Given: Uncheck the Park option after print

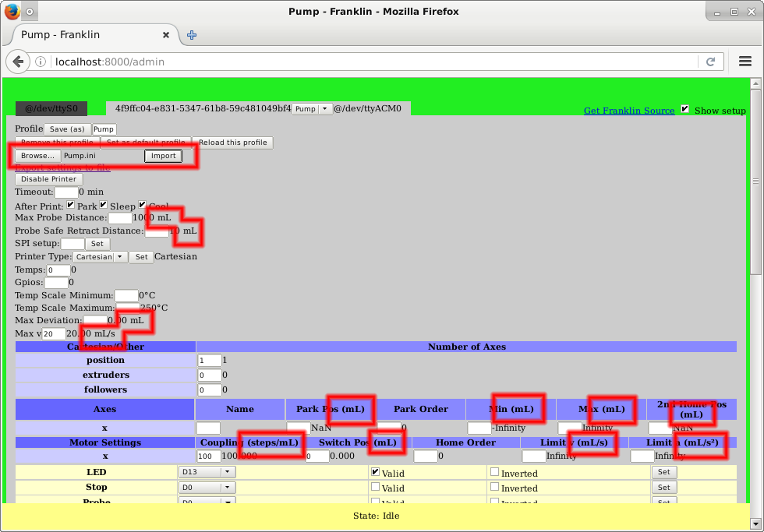Looking at the screenshot, I should (x=71, y=205).
